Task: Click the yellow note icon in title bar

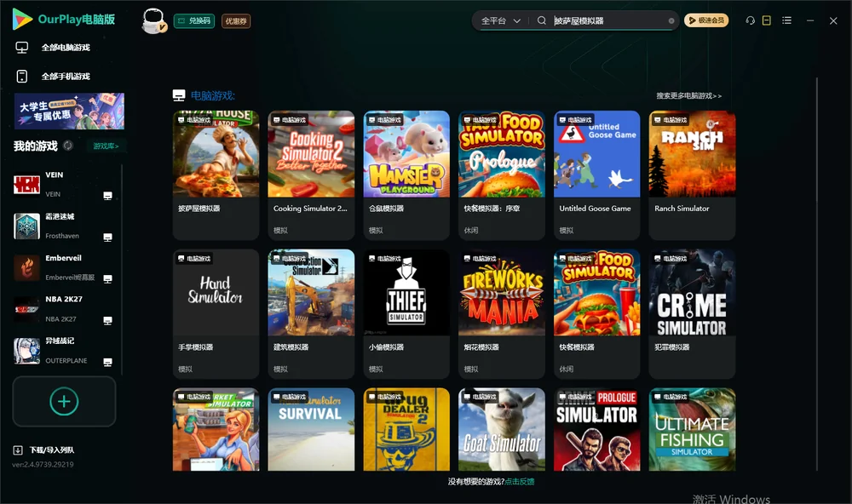Action: tap(767, 20)
